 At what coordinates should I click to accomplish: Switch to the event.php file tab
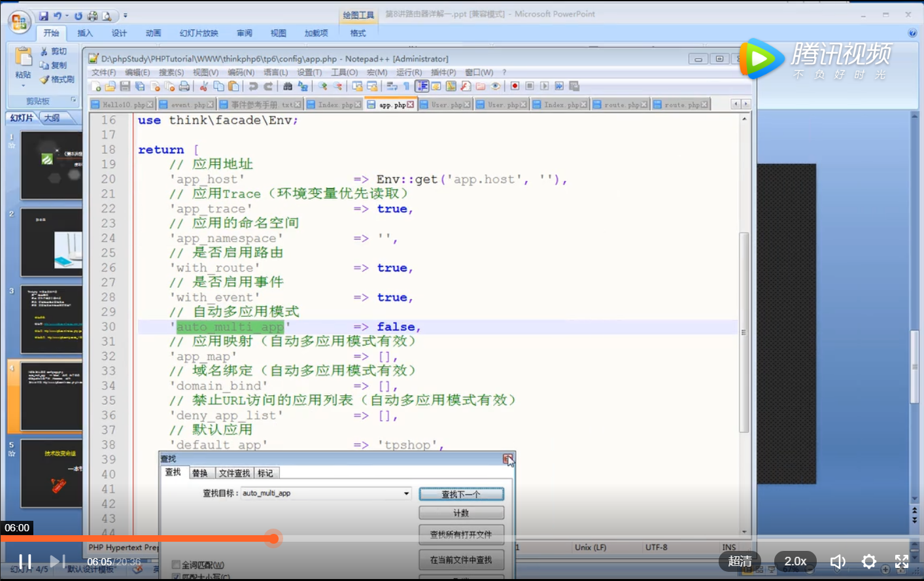pyautogui.click(x=186, y=105)
